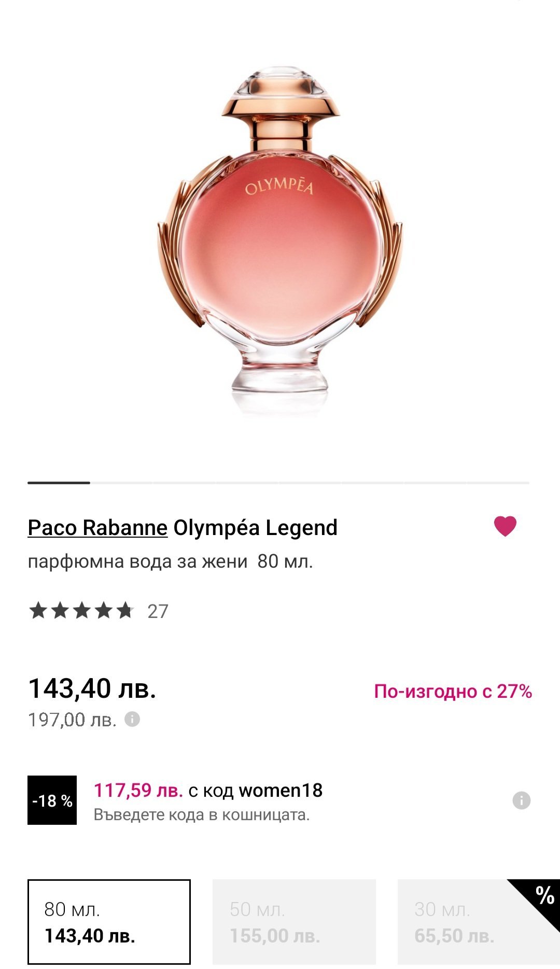This screenshot has height=969, width=560.
Task: Click the women18 promo code text
Action: 281,790
